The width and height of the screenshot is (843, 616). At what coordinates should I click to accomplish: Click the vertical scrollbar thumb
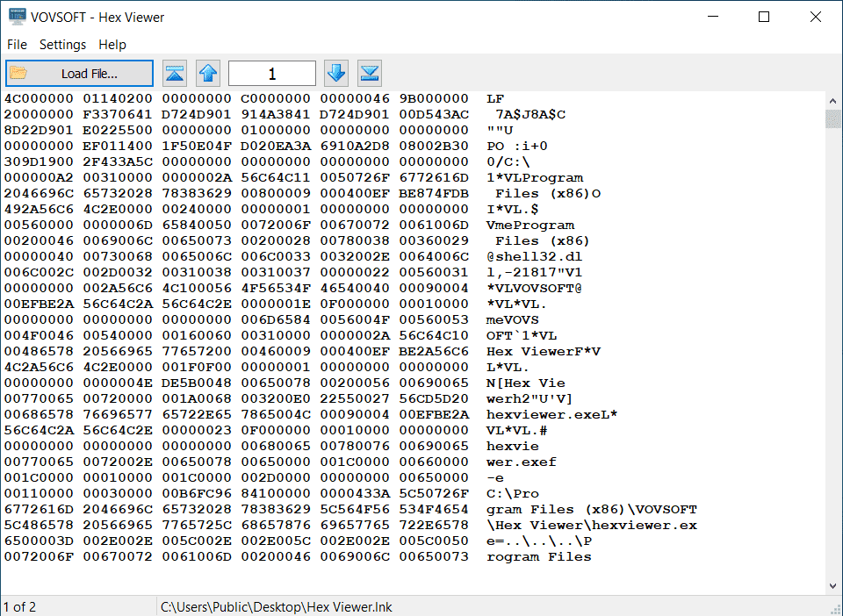click(x=832, y=118)
